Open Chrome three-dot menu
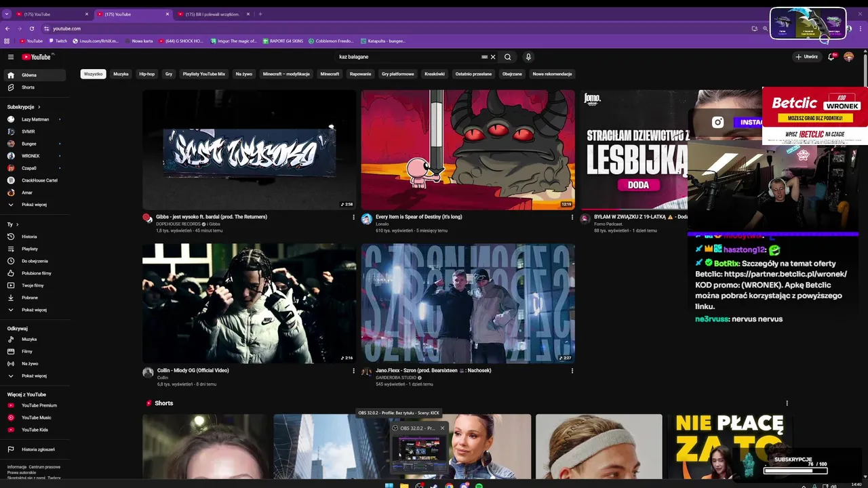The image size is (868, 488). click(861, 28)
